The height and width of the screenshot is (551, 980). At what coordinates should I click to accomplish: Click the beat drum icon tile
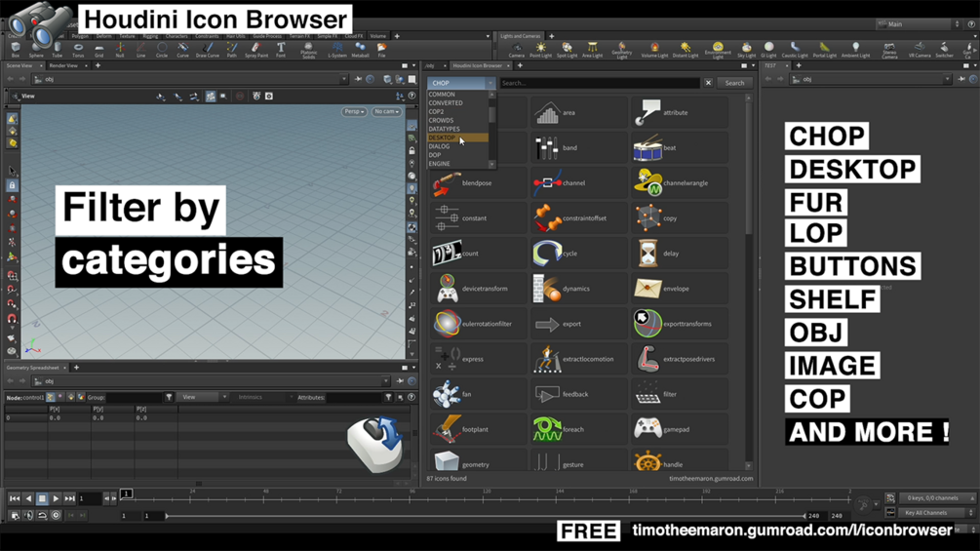pyautogui.click(x=680, y=147)
